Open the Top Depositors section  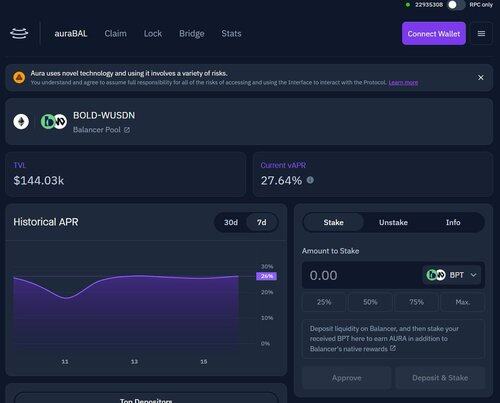(x=146, y=399)
